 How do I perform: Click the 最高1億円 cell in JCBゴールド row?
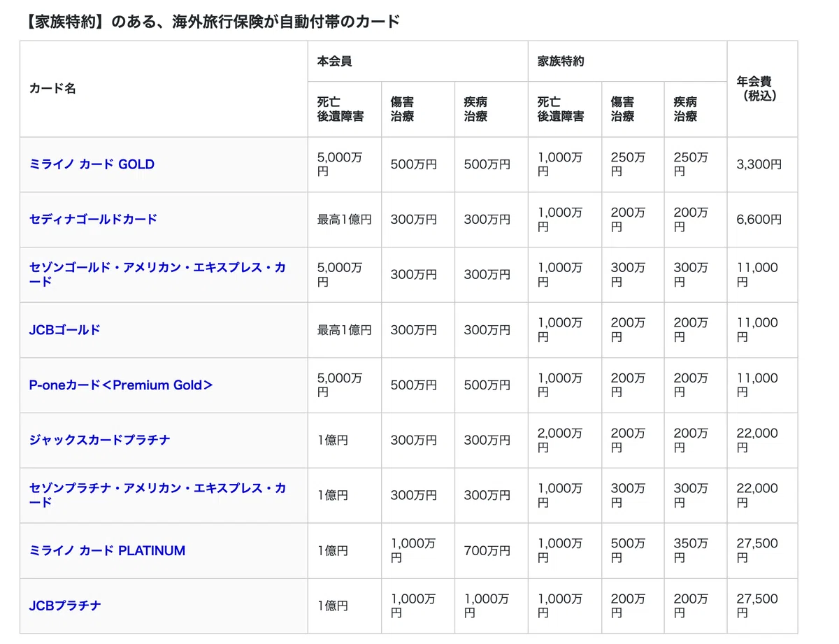[x=345, y=330]
